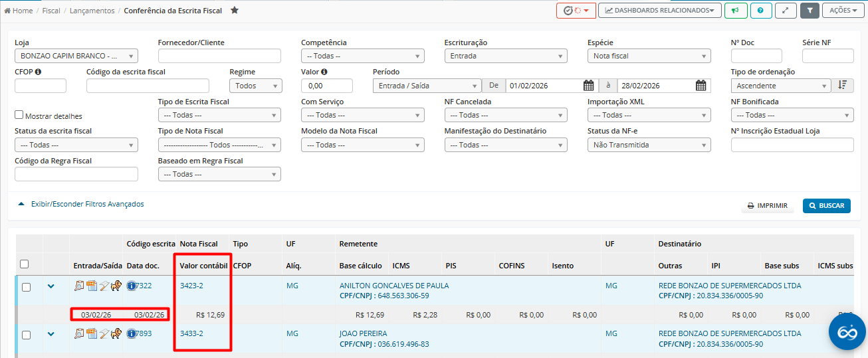The width and height of the screenshot is (868, 358).
Task: Click the sort direction icon beside Ascendente
Action: coord(843,85)
